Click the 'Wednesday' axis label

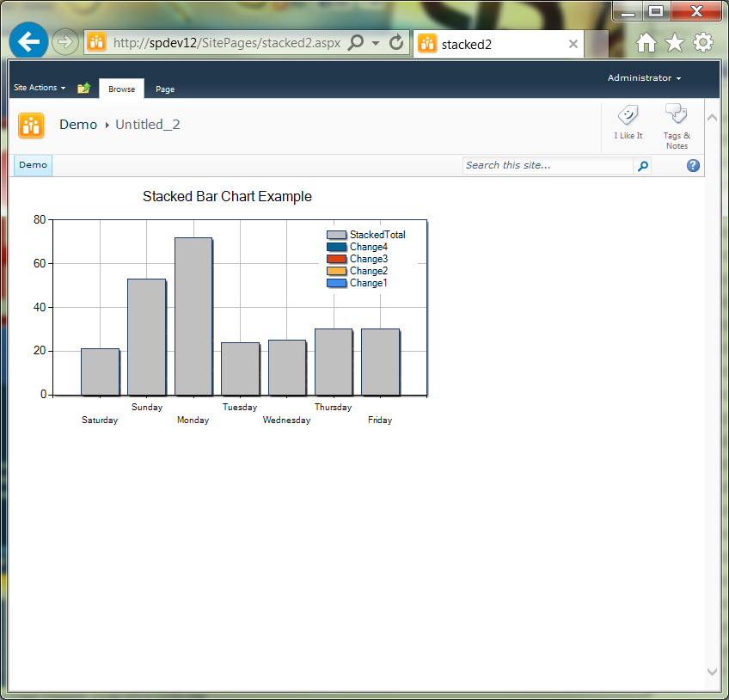click(x=286, y=420)
